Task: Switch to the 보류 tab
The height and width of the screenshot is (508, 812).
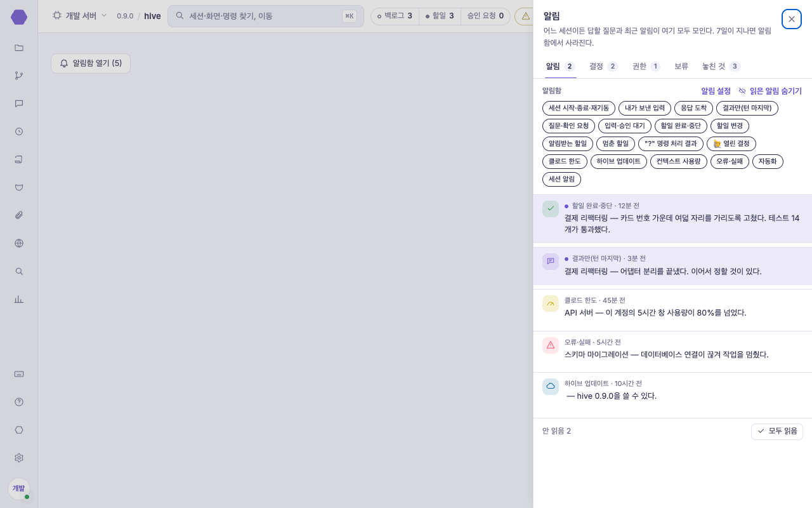Action: [681, 66]
